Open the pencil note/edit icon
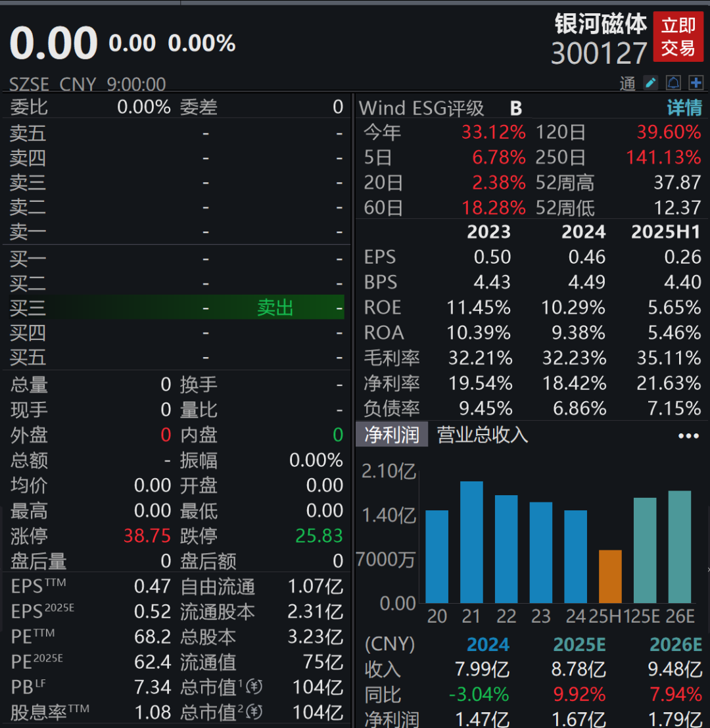Screen dimensions: 710x728 (651, 83)
